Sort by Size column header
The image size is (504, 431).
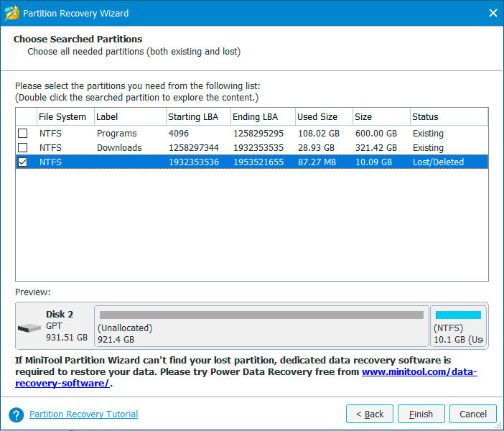(381, 117)
